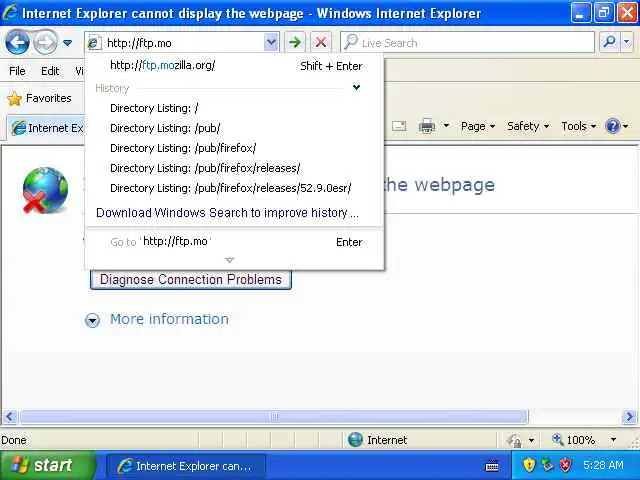Click the Search magnifier button
640x480 pixels.
(609, 42)
